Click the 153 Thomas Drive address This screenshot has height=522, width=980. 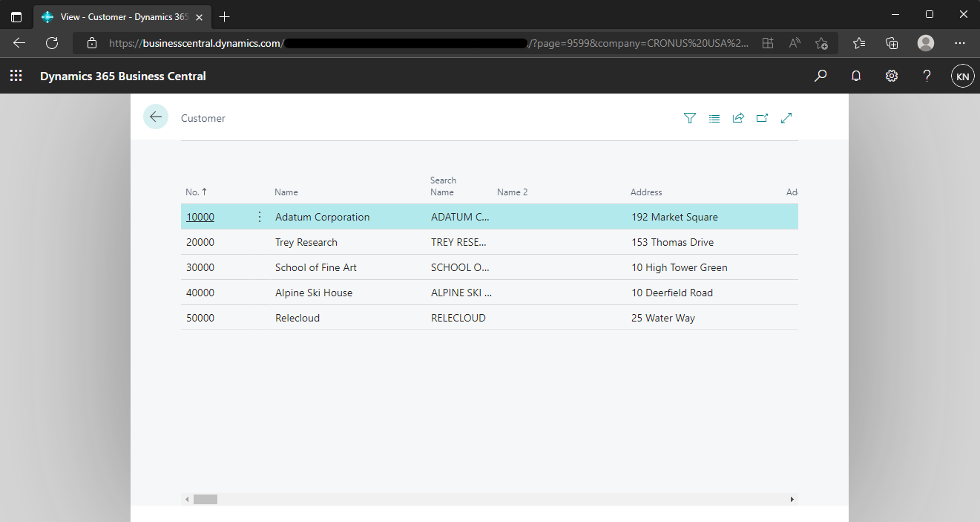click(672, 242)
